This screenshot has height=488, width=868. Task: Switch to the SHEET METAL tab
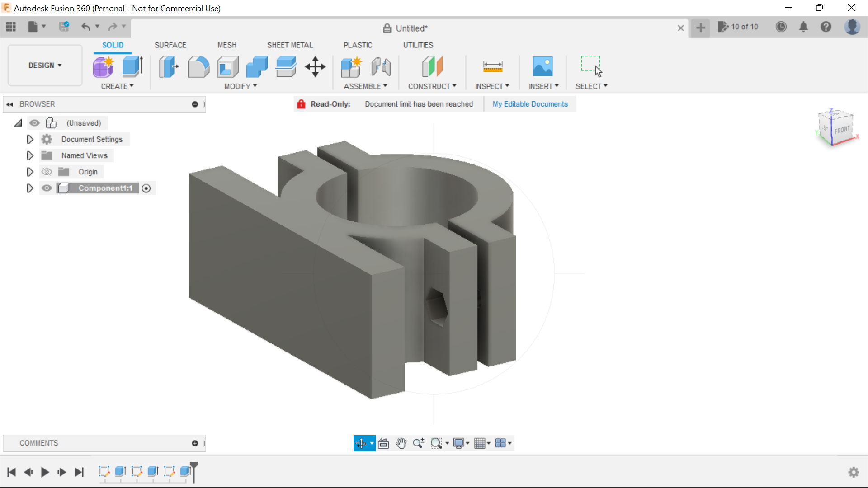point(290,45)
